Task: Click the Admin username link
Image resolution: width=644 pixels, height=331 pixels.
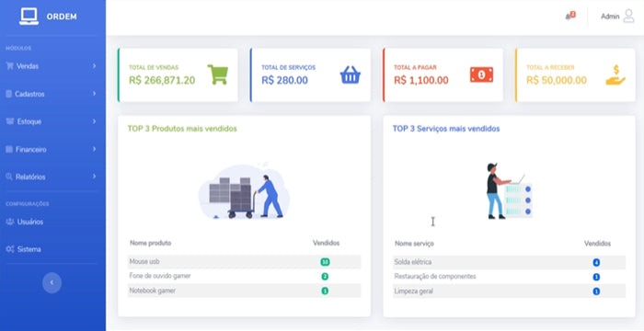Action: point(610,17)
